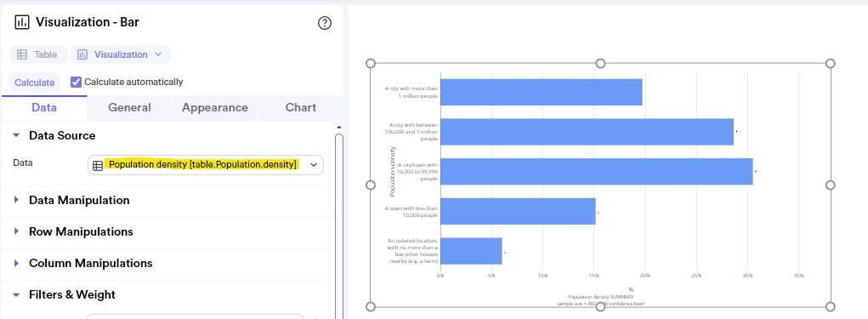This screenshot has width=868, height=319.
Task: Select the right-middle chart resize handle
Action: (830, 185)
